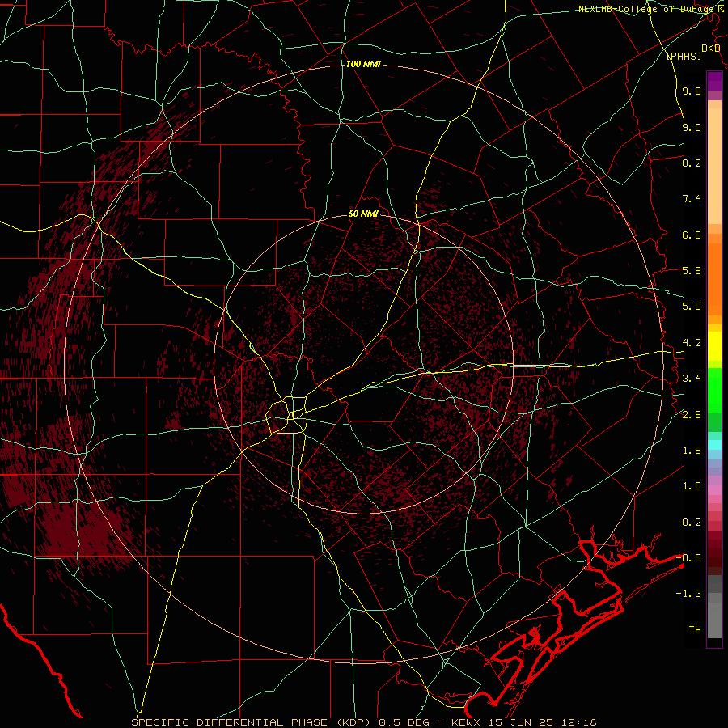Click the bright green segment of the color bar
Viewport: 728px width, 728px height.
pos(714,390)
